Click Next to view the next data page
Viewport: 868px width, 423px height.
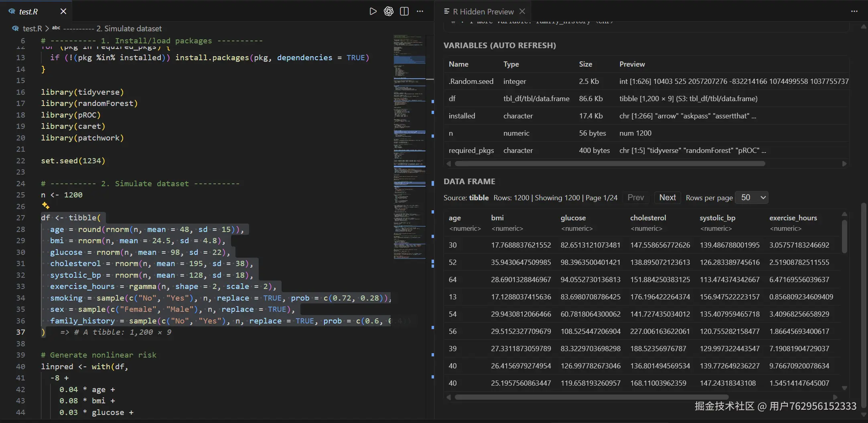667,197
